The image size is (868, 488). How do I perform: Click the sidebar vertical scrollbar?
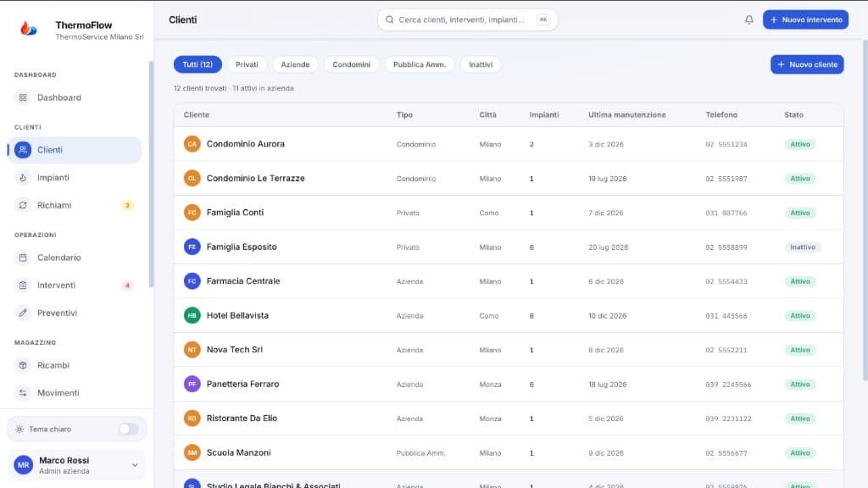[x=151, y=175]
